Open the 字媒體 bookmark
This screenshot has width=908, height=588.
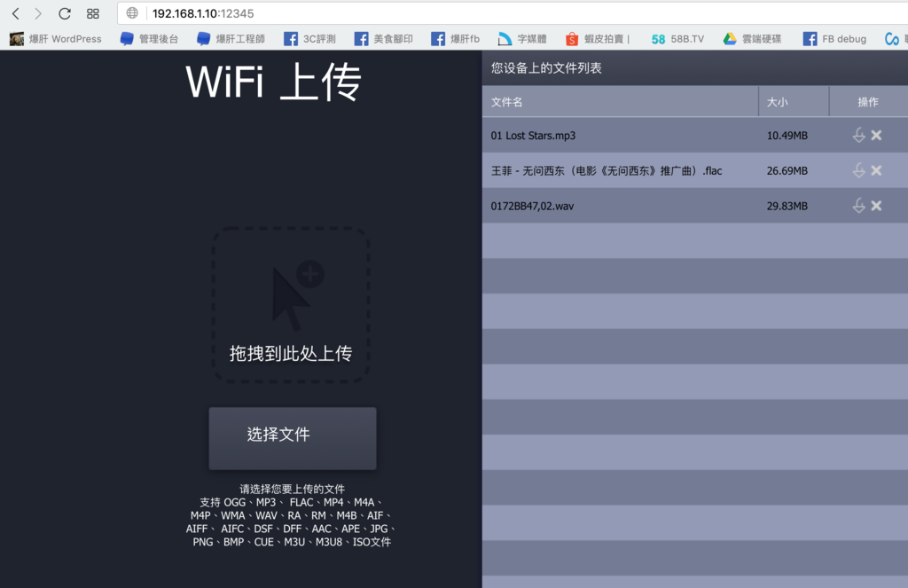pos(522,39)
